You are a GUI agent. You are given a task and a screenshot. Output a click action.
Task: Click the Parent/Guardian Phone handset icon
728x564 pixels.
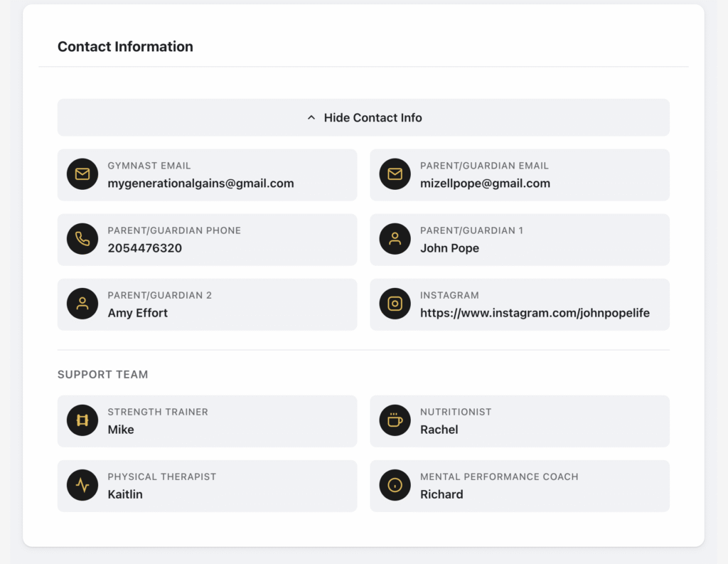pyautogui.click(x=82, y=239)
